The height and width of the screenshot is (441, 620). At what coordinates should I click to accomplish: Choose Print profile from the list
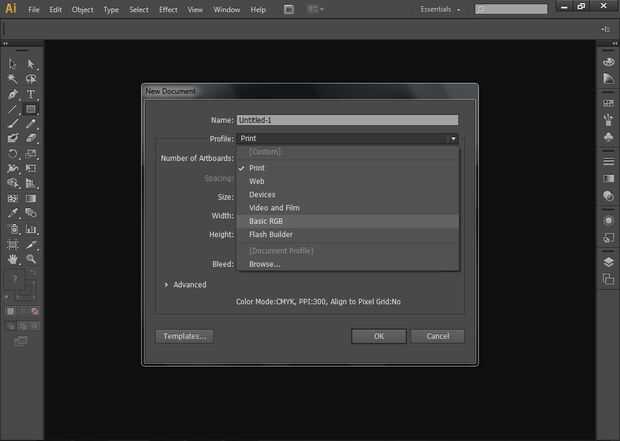click(348, 168)
